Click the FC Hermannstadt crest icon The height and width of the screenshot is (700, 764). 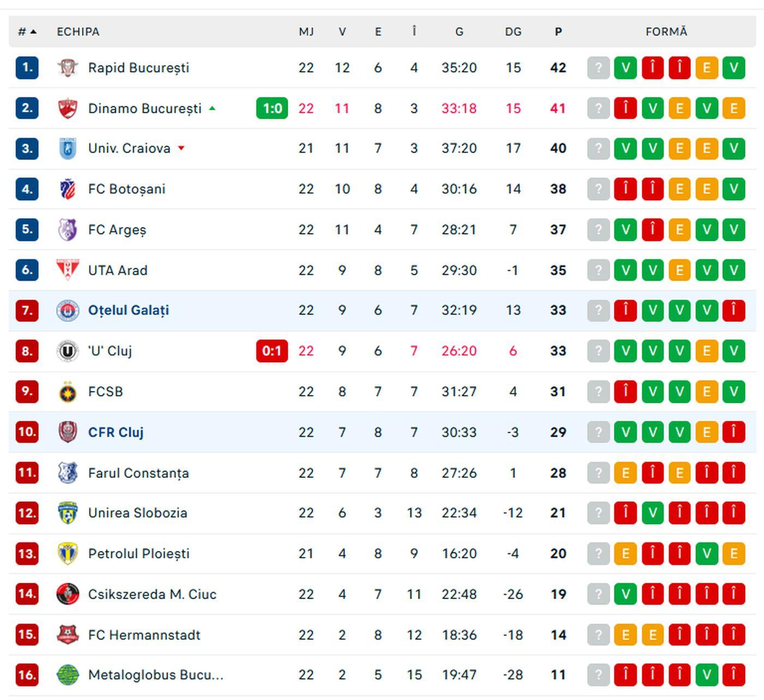tap(68, 635)
